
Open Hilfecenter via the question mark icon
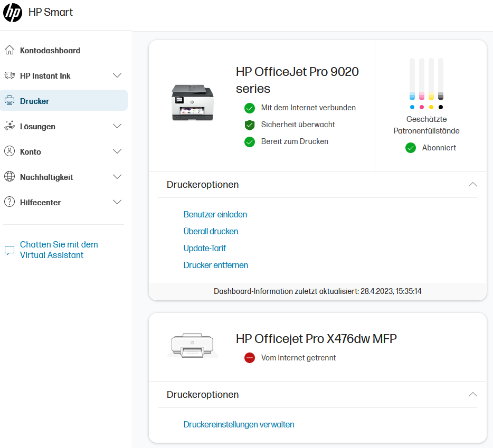[10, 202]
